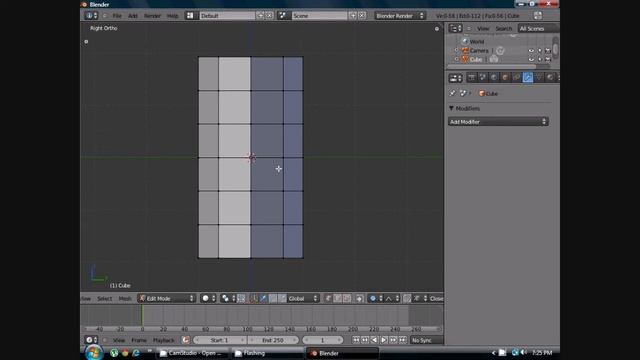The width and height of the screenshot is (640, 360).
Task: Toggle Camera renderability icon
Action: click(x=548, y=51)
